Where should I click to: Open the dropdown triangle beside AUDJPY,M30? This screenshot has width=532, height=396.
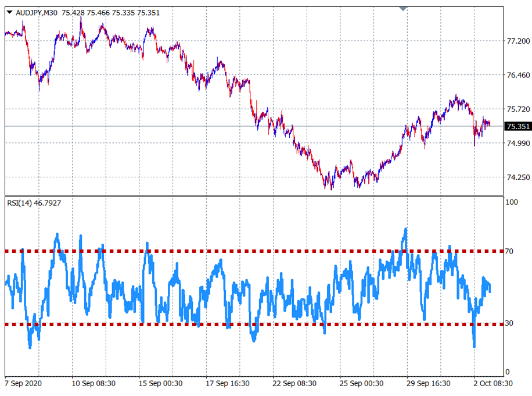9,13
